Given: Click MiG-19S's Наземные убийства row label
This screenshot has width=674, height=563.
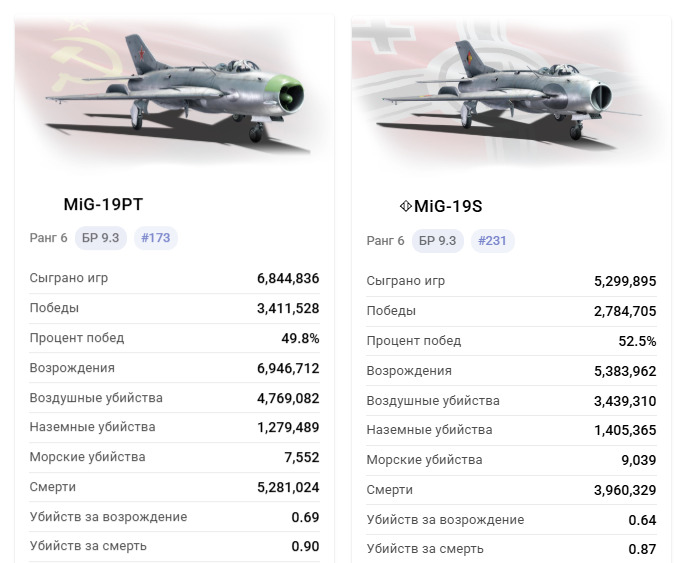Looking at the screenshot, I should (x=429, y=430).
